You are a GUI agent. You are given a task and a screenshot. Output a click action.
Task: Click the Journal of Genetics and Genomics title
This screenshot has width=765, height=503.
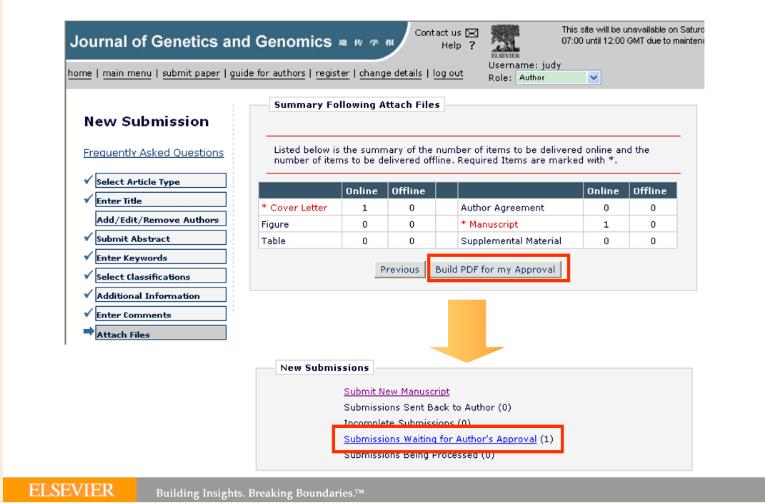click(x=201, y=41)
